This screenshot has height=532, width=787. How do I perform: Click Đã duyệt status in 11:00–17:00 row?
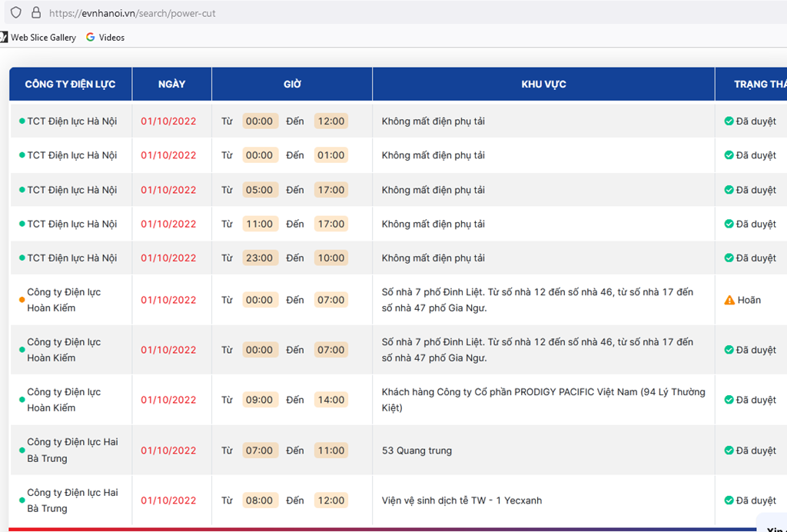tap(756, 224)
